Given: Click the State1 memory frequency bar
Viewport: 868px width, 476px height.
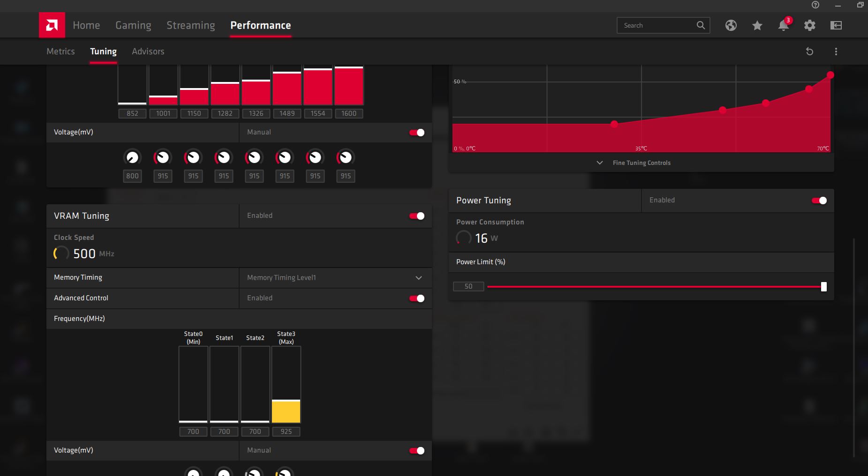Looking at the screenshot, I should pos(224,385).
